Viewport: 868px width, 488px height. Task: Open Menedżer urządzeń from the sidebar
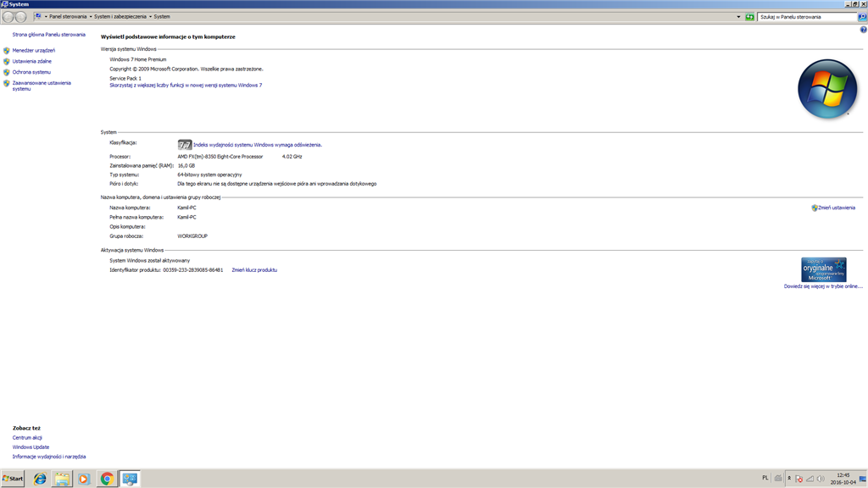tap(34, 50)
